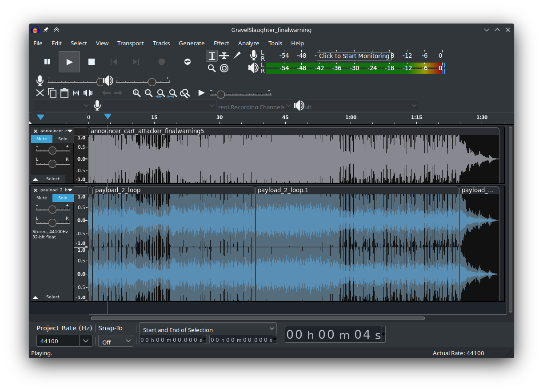Activate the Zoom tool
This screenshot has width=543, height=392.
click(x=212, y=68)
